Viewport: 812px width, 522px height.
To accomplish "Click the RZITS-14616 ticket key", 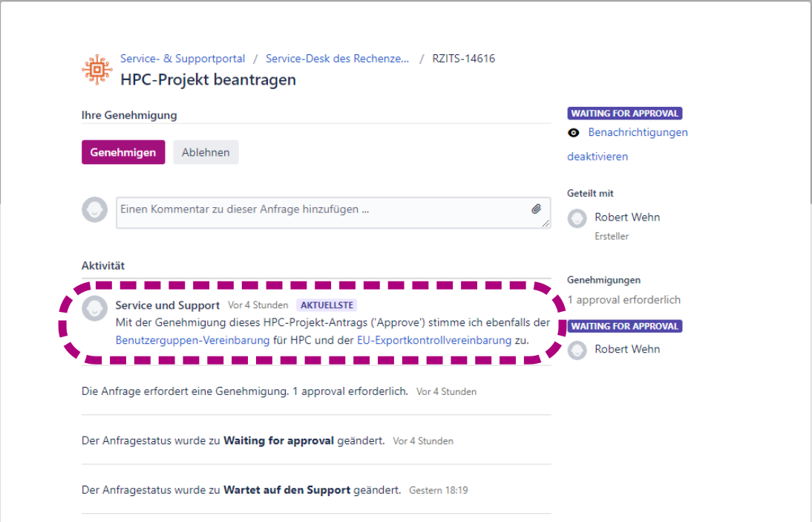I will (463, 59).
